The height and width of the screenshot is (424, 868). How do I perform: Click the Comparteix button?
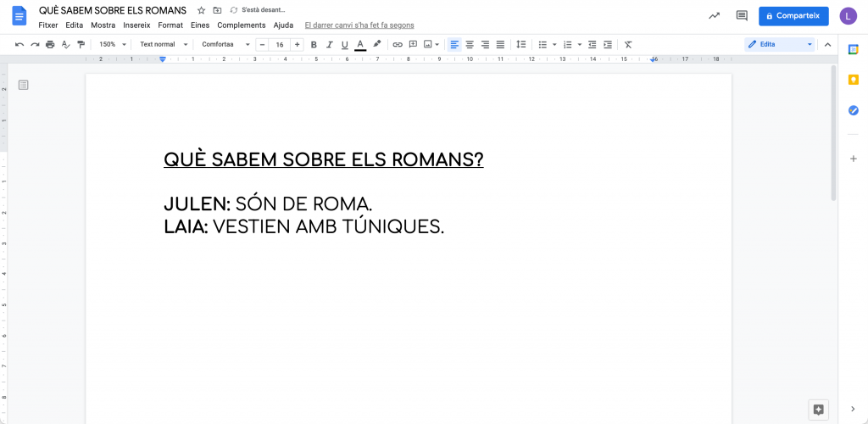[x=793, y=15]
